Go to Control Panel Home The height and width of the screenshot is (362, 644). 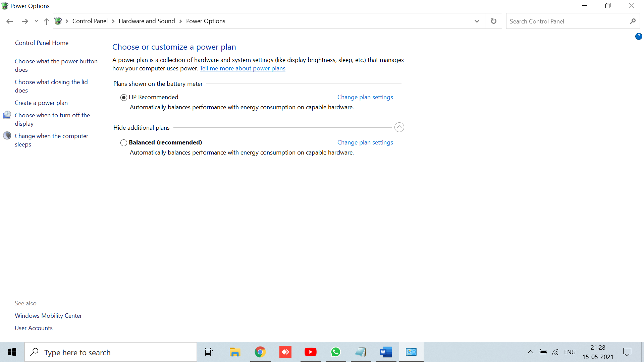pyautogui.click(x=42, y=43)
